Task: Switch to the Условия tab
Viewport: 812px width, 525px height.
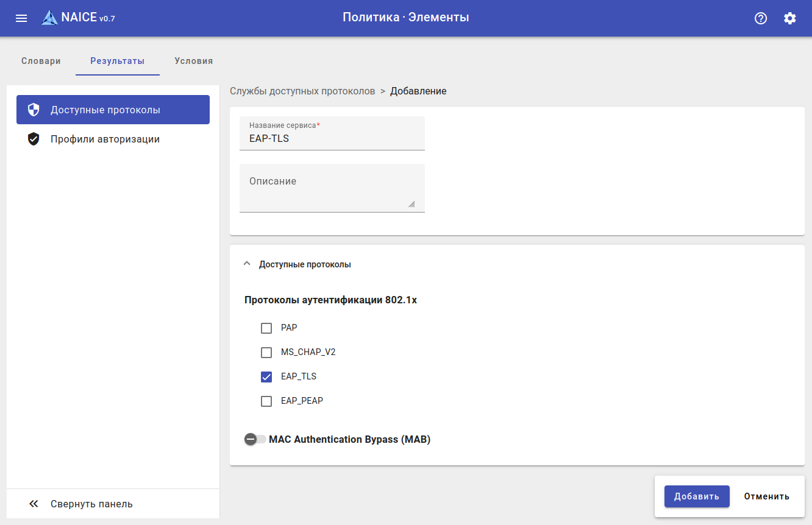Action: 193,61
